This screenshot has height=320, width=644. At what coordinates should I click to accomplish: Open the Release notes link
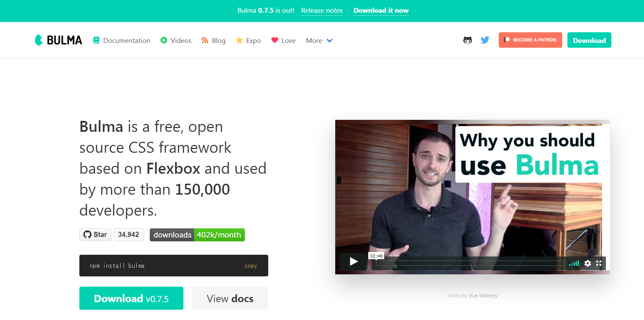tap(322, 11)
